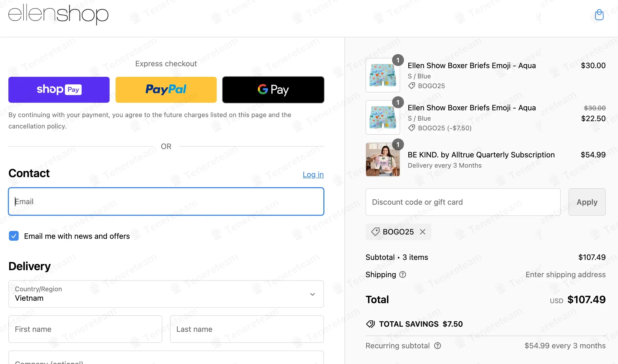618x364 pixels.
Task: Click the Recurring subtotal help icon
Action: coord(438,346)
